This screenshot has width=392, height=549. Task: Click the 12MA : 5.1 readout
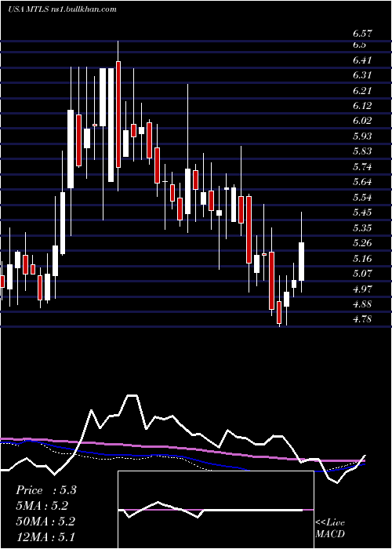(45, 536)
